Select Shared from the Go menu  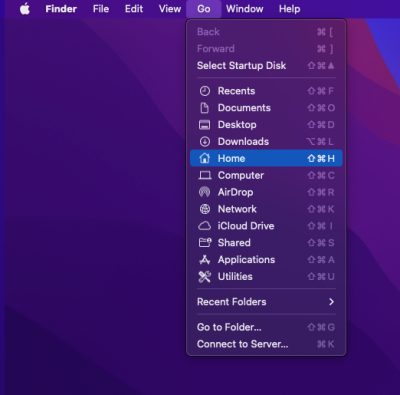[x=266, y=243]
